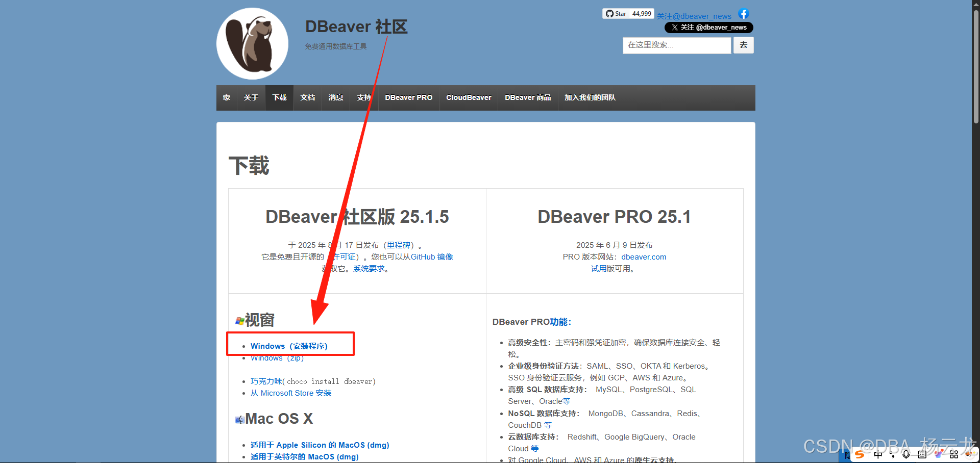Click the 下载 page heading

click(x=249, y=166)
